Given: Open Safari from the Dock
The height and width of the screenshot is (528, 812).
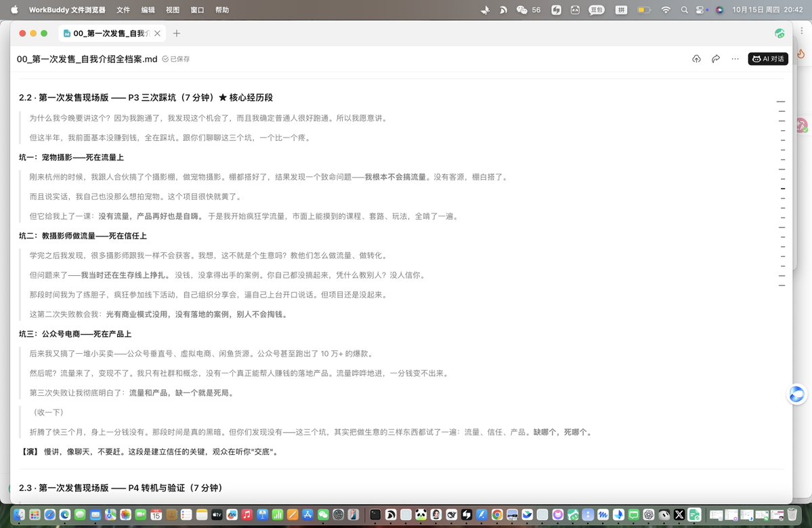Looking at the screenshot, I should pyautogui.click(x=49, y=514).
